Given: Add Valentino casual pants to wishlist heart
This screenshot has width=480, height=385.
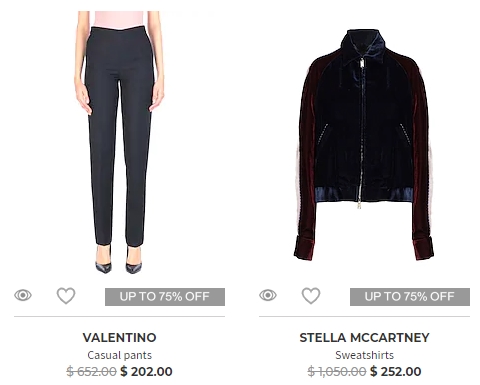Looking at the screenshot, I should (66, 296).
